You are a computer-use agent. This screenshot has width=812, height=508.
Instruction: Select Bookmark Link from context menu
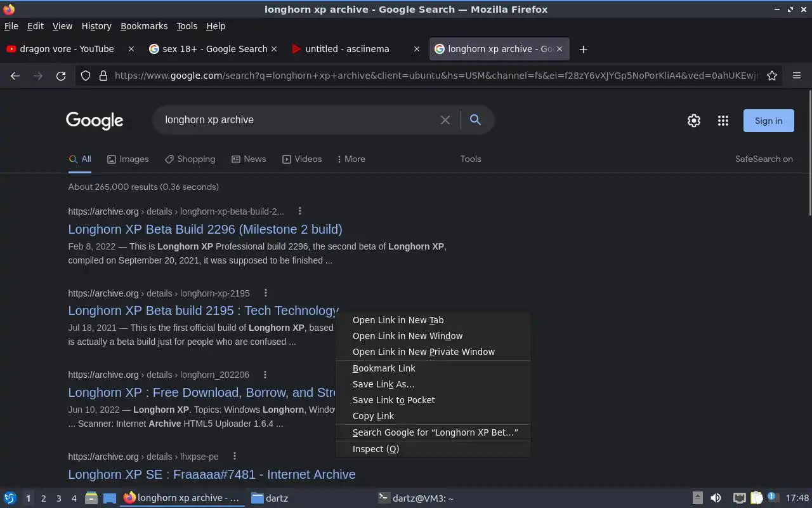[x=433, y=368]
